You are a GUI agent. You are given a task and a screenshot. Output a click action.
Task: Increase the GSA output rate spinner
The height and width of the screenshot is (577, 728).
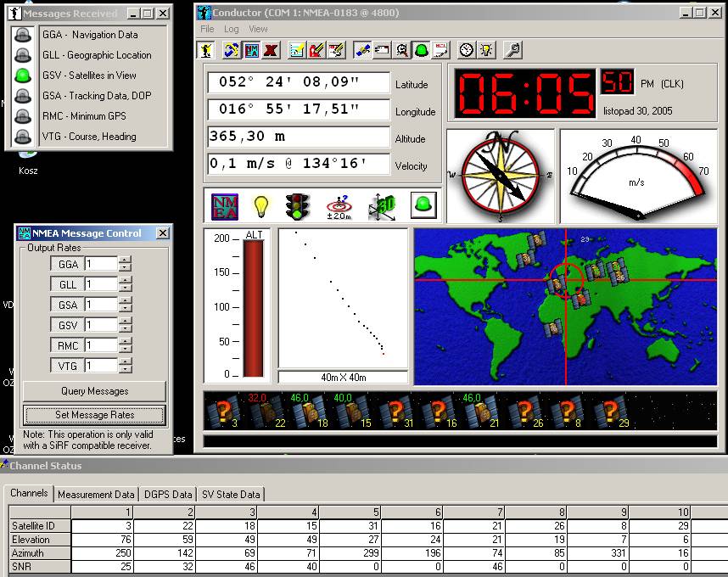(x=126, y=300)
